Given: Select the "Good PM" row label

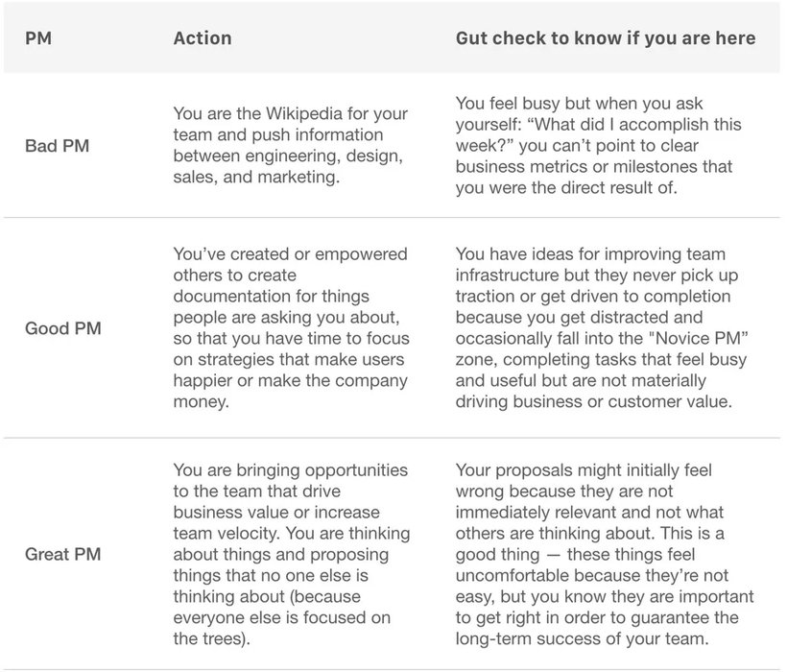Looking at the screenshot, I should pos(62,328).
